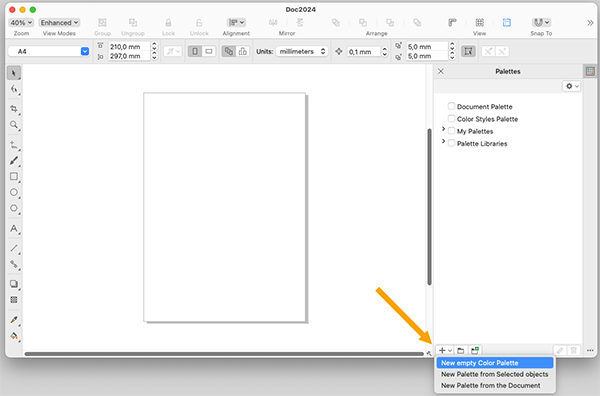Screen dimensions: 600x396
Task: Click the first duplicate distance 5,0 mm field
Action: (427, 47)
